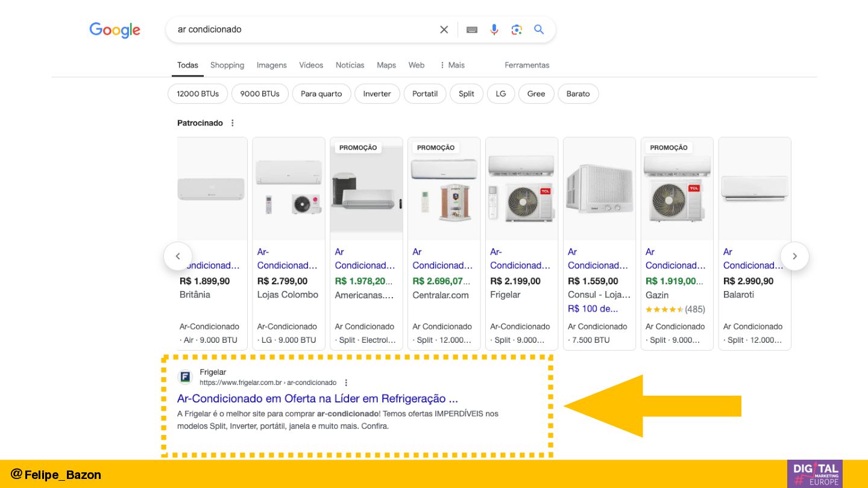
Task: Open the Ar-Condicionado em Oferta Frigelar result link
Action: (317, 399)
